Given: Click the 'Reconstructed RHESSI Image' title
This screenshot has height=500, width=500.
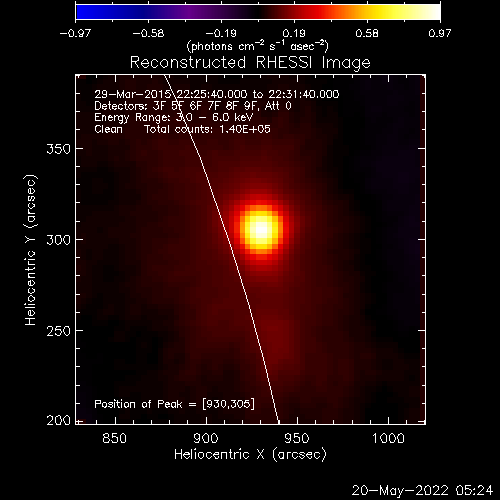Looking at the screenshot, I should [x=250, y=62].
